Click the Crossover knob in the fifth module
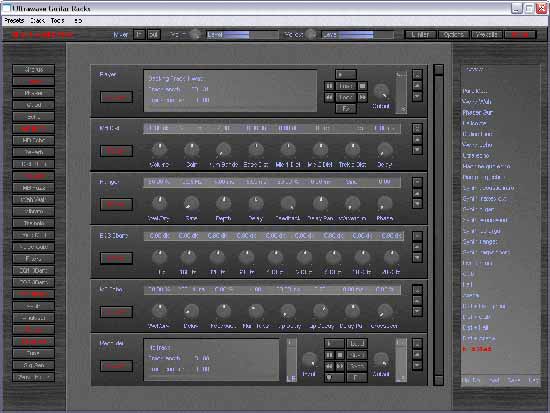Viewport: 550px width, 413px height. point(385,311)
